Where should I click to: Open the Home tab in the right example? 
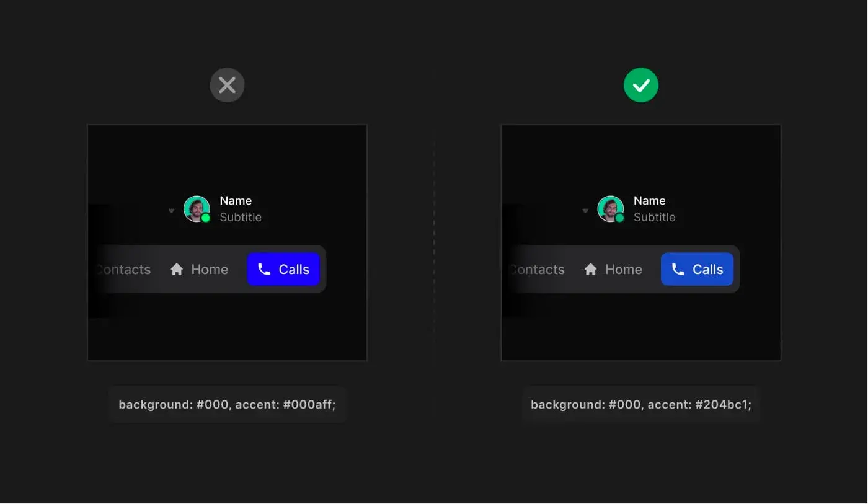point(613,269)
